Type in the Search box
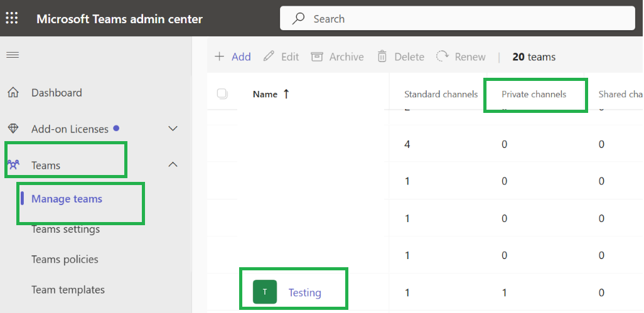The width and height of the screenshot is (644, 313). click(457, 18)
